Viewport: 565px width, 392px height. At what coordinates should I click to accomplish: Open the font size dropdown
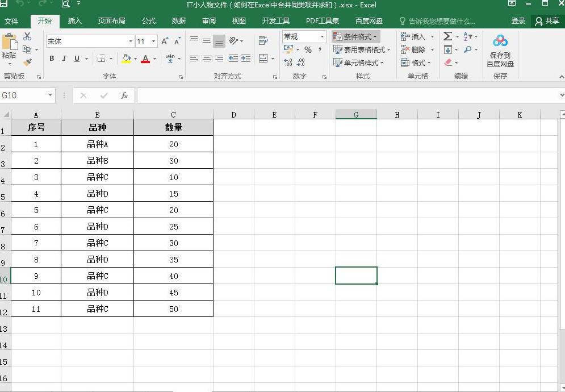pyautogui.click(x=154, y=41)
